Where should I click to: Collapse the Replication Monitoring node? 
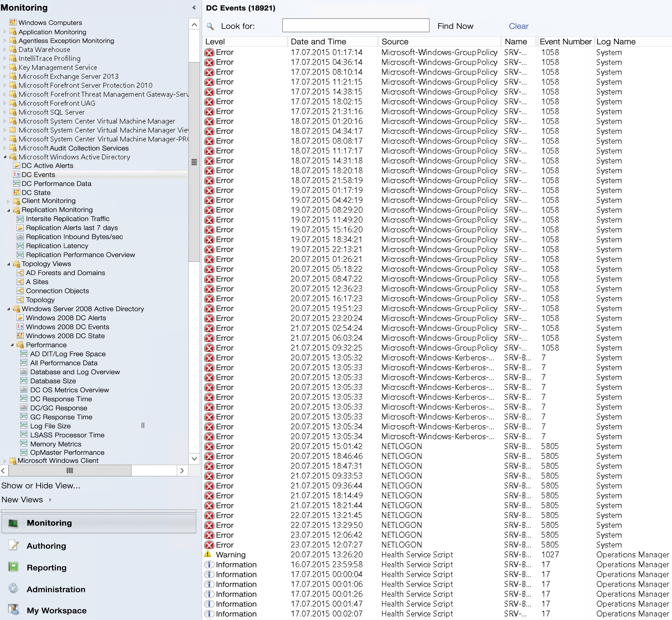click(x=8, y=209)
